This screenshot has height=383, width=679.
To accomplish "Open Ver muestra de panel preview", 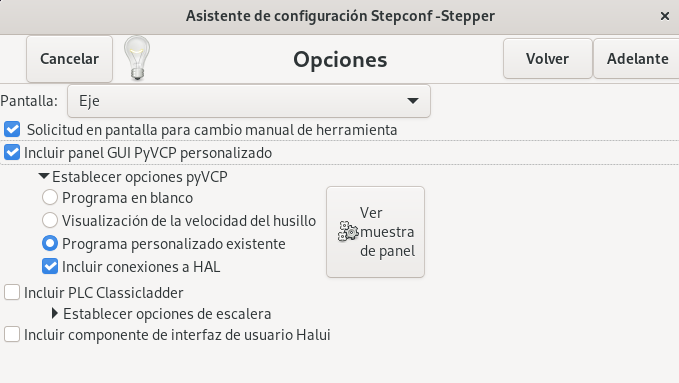I will [x=375, y=232].
